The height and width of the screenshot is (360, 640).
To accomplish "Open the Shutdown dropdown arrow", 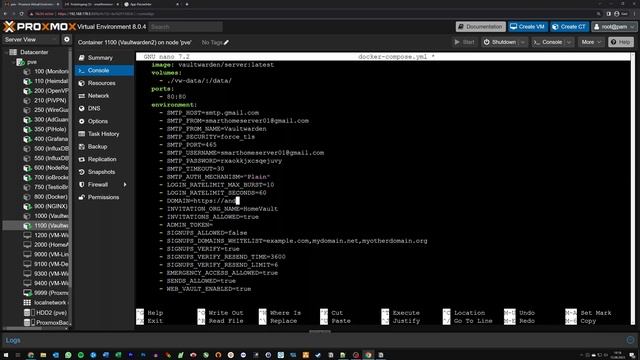I will point(523,42).
